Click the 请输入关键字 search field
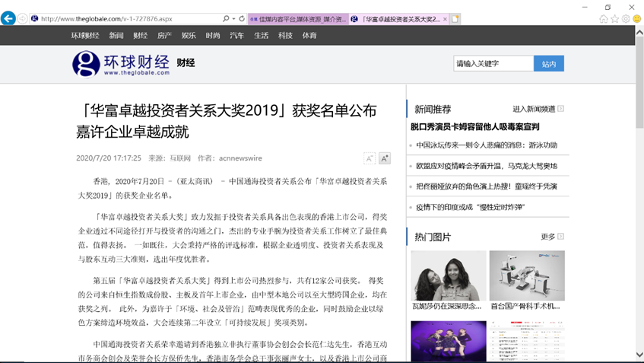Viewport: 644px width, 363px height. point(493,63)
